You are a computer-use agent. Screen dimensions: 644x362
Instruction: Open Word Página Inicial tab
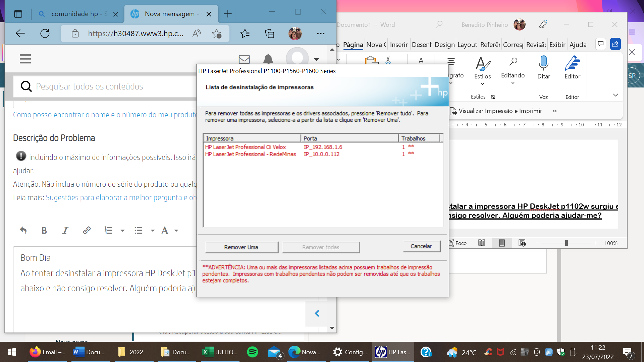(353, 45)
